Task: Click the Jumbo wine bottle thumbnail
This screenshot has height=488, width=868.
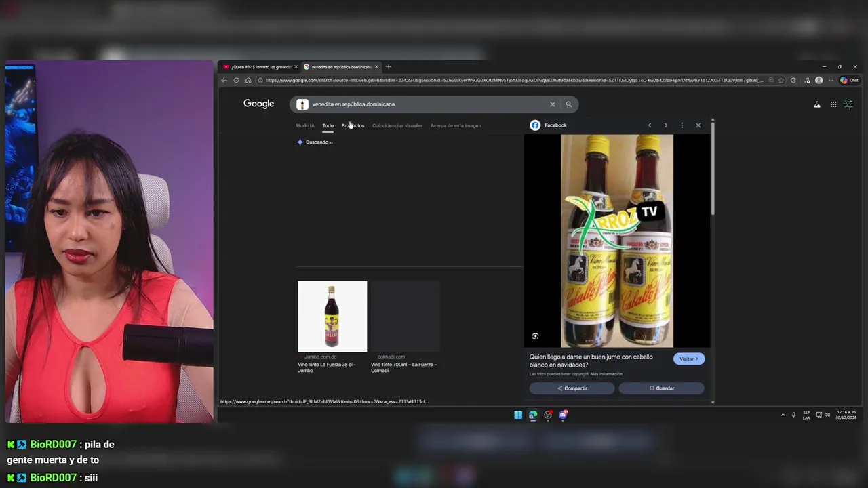Action: (332, 317)
